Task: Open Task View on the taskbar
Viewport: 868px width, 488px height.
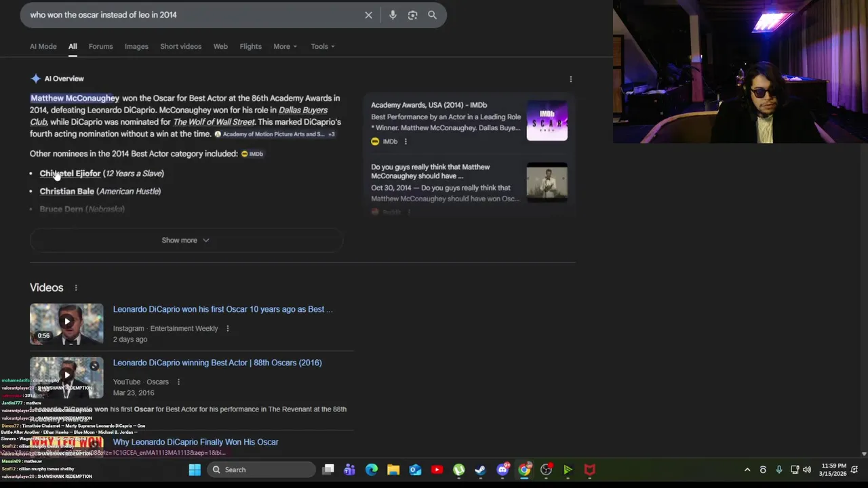Action: (328, 470)
